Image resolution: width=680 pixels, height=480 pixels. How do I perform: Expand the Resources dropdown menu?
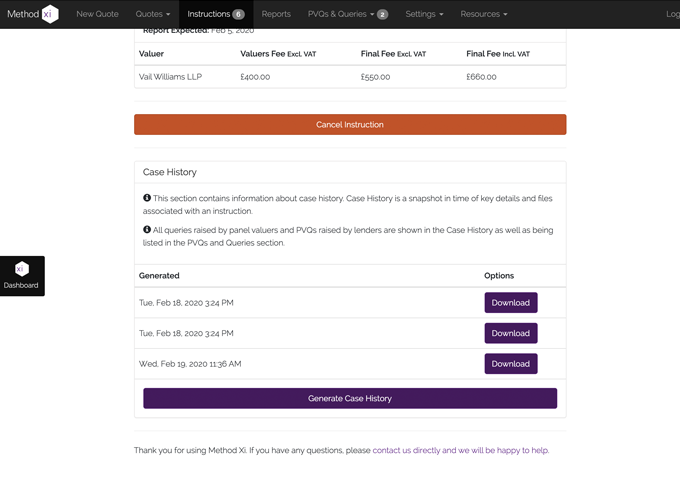pos(484,14)
